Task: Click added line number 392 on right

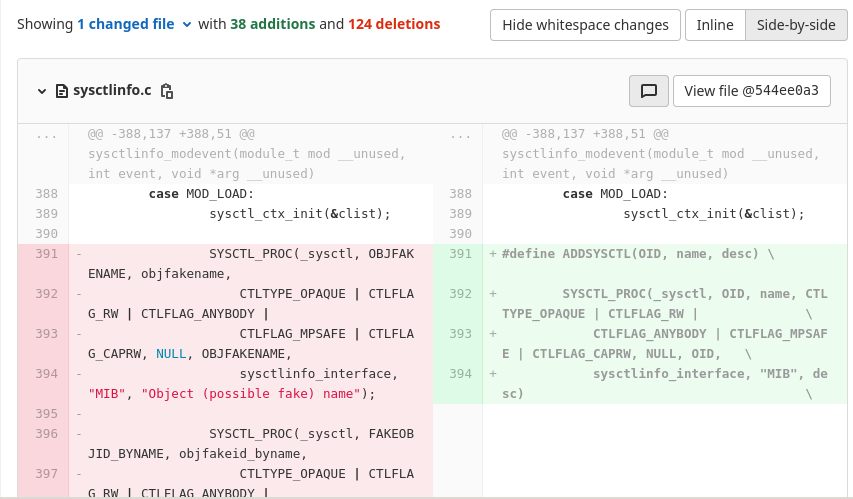Action: 460,294
